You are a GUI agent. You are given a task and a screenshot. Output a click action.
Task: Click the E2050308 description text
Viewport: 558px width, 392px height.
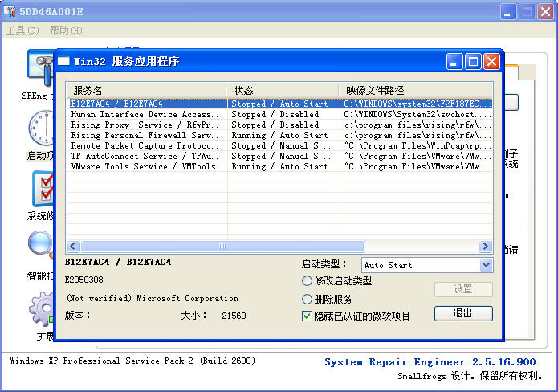[84, 280]
